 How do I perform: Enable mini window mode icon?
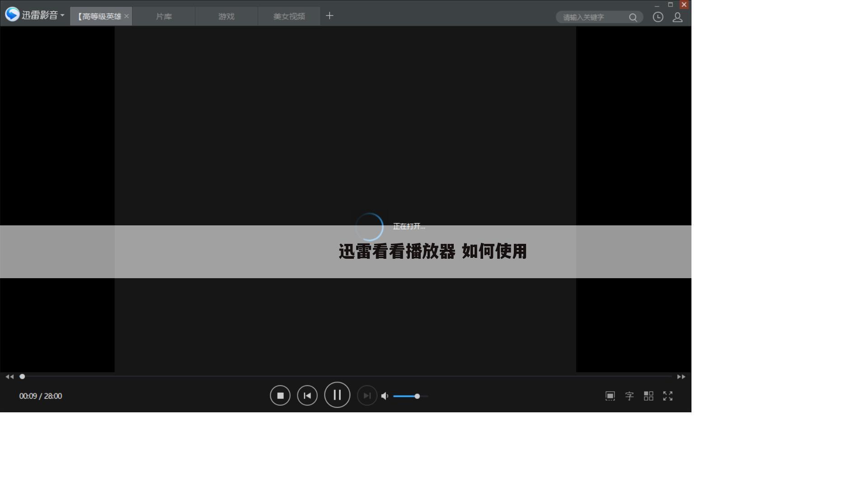[x=610, y=396]
